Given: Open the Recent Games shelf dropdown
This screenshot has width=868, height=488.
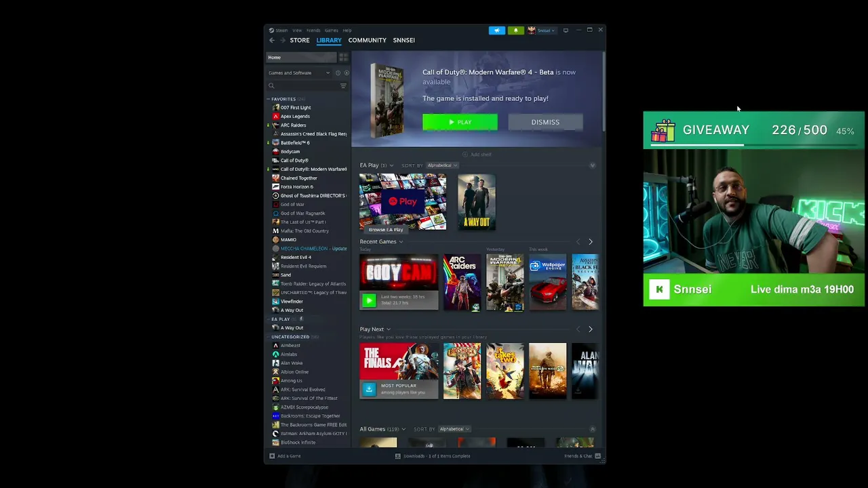Looking at the screenshot, I should 401,242.
